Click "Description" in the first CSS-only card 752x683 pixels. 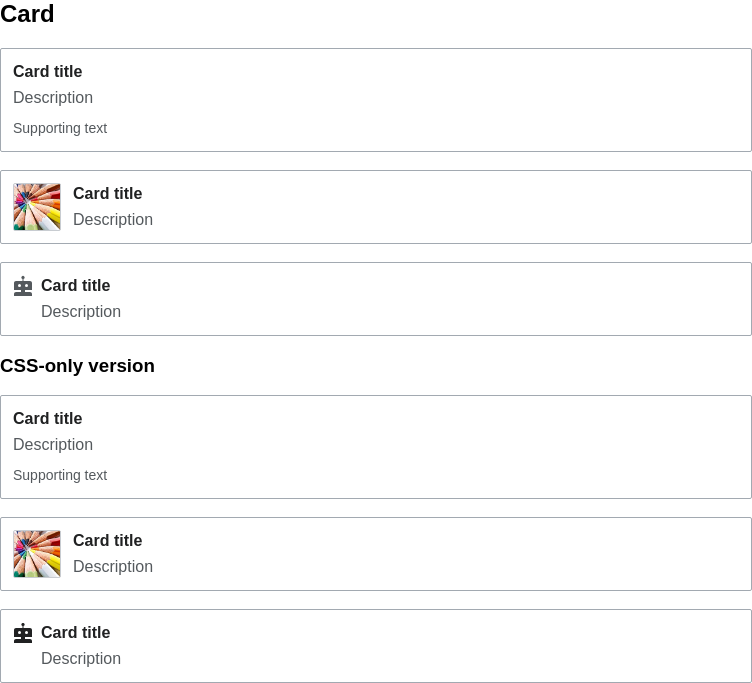pos(53,444)
